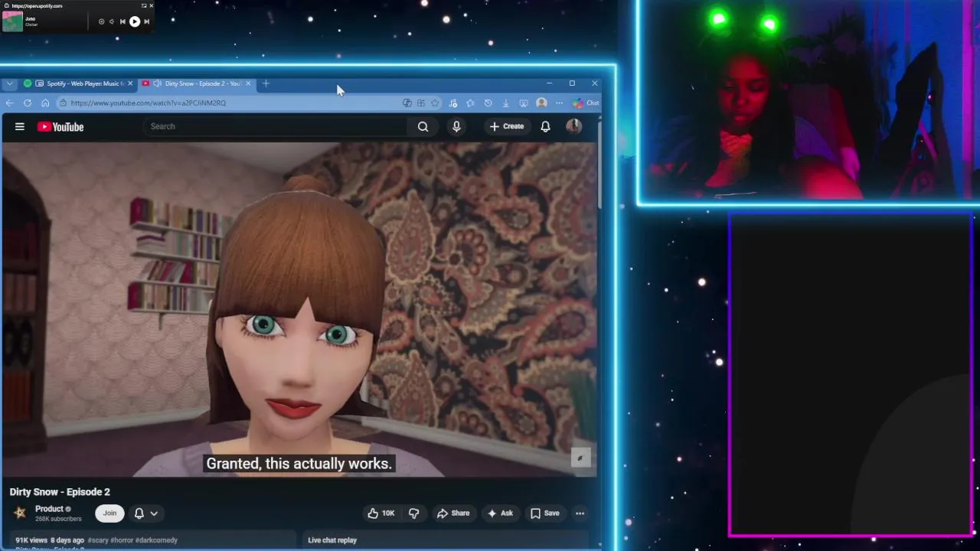Join the Product channel membership
The image size is (980, 551).
click(109, 513)
